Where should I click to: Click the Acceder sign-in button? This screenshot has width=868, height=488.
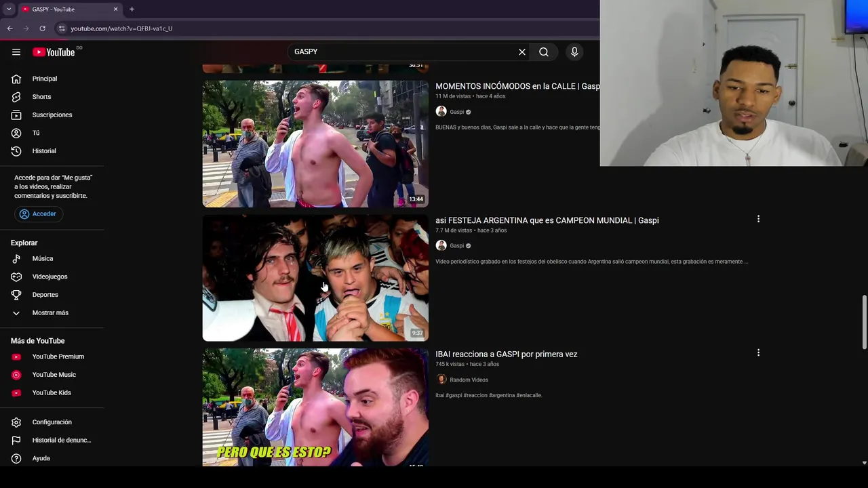tap(38, 213)
